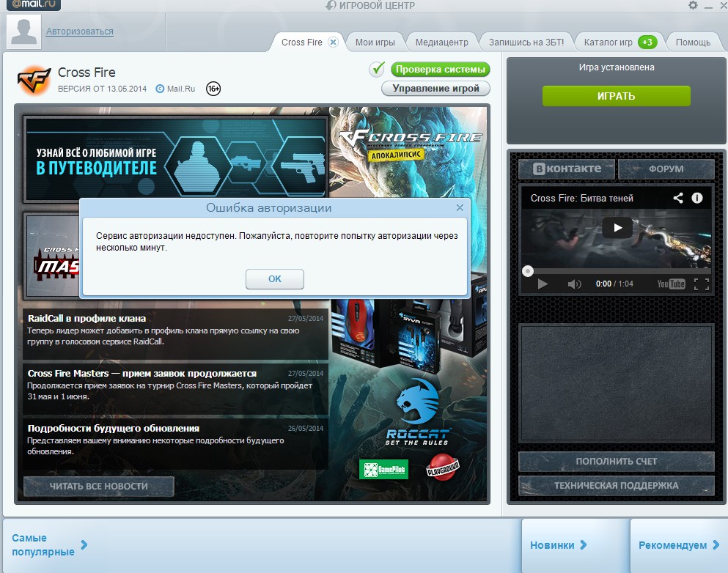Click the Cross Fire Апокалипсис logo
Screen dimensions: 728x573
[x=411, y=145]
